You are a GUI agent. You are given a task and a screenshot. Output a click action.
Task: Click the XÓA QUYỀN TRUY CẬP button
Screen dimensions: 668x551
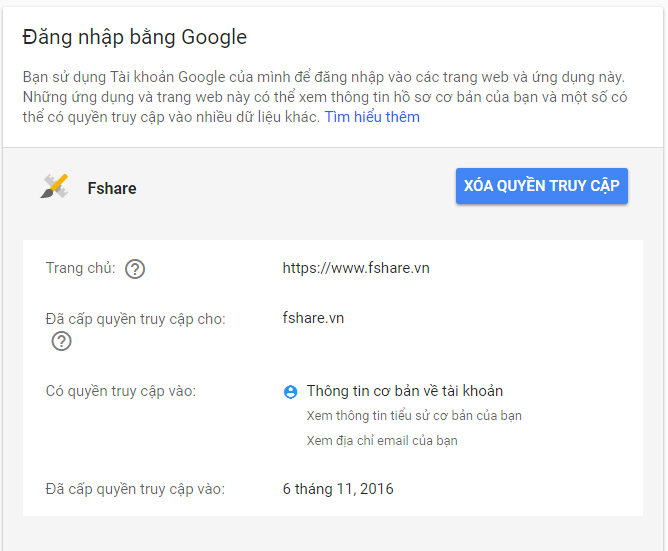pos(541,186)
